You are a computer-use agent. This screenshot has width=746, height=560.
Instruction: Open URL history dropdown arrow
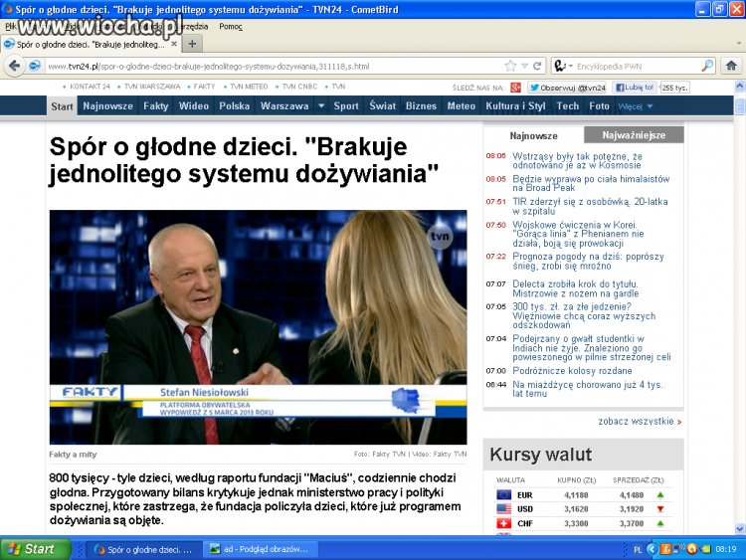[x=524, y=66]
